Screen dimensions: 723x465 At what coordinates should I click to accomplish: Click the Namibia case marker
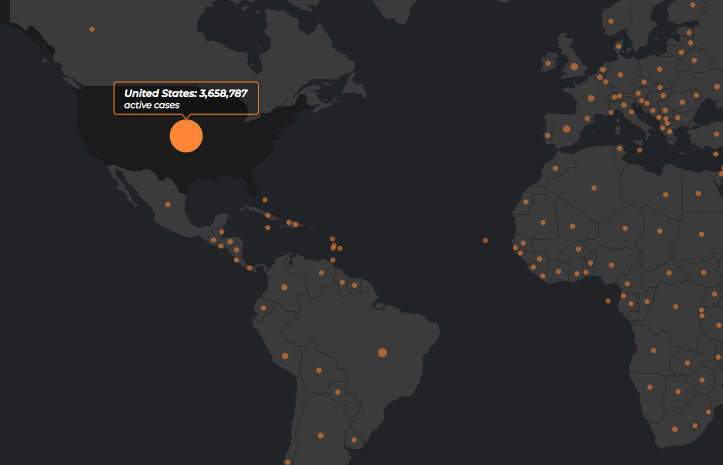[650, 388]
